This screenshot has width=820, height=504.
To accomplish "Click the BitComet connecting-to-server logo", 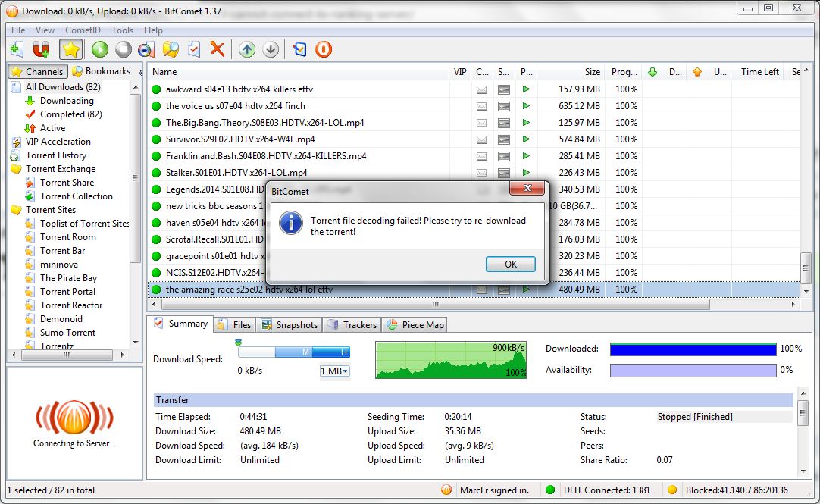I will click(74, 418).
